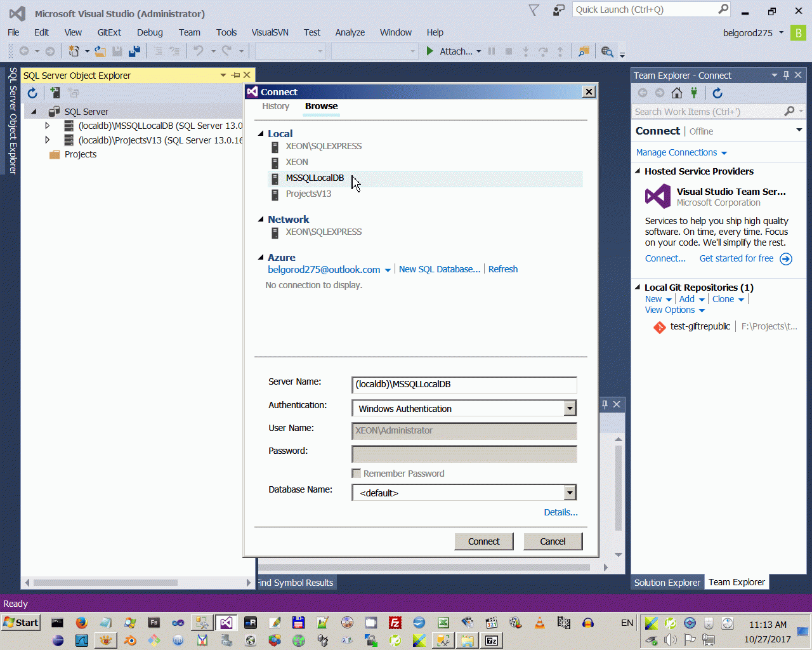The image size is (812, 650).
Task: Click the Get started for free arrow icon
Action: [x=786, y=259]
